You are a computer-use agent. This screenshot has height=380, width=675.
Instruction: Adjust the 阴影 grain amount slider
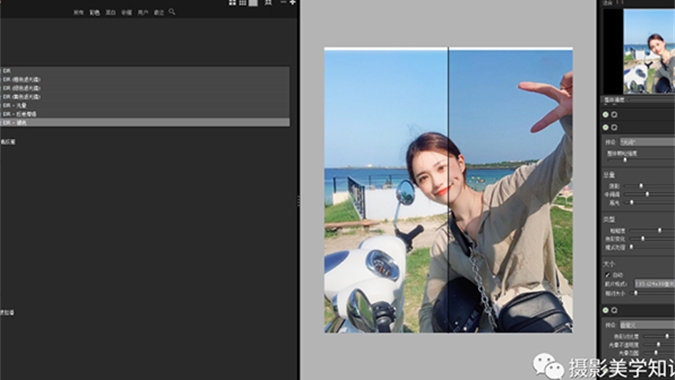(641, 186)
